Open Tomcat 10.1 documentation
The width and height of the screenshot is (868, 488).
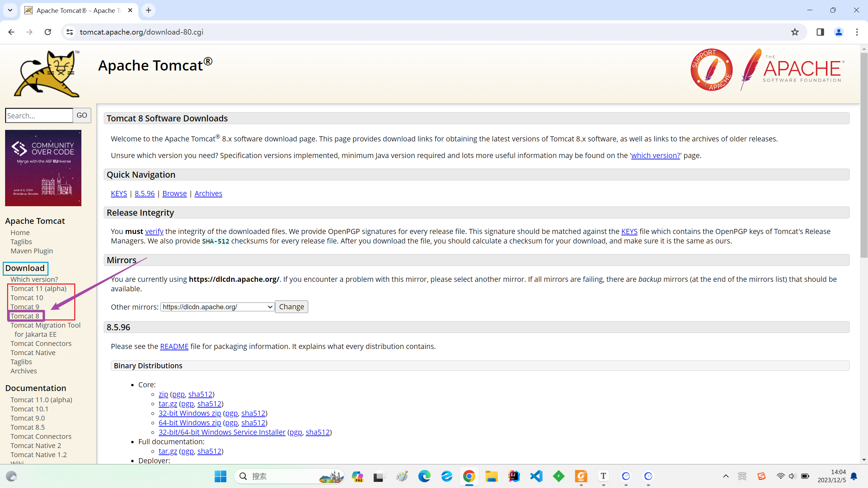coord(29,409)
